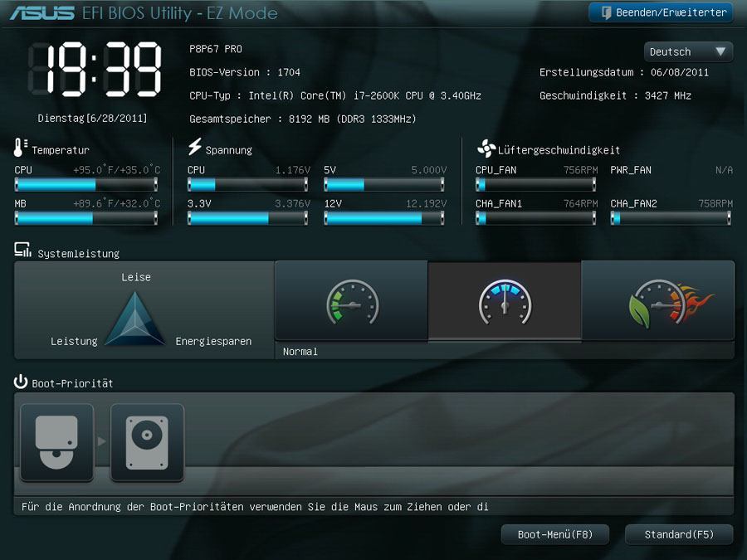747x560 pixels.
Task: Click the 1.176V CPU voltage value
Action: 293,170
